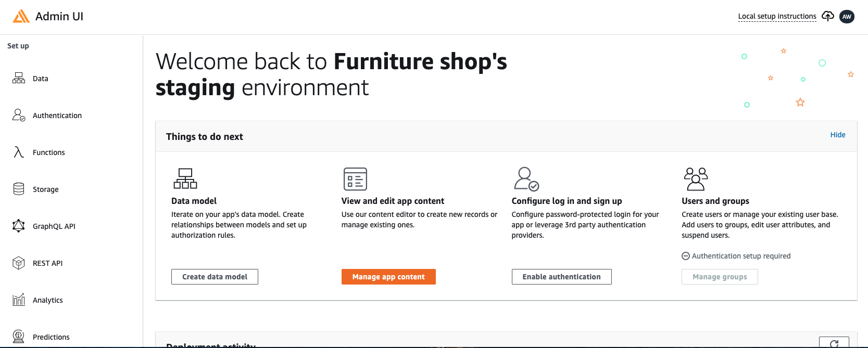Open the AW user avatar menu

pos(847,17)
